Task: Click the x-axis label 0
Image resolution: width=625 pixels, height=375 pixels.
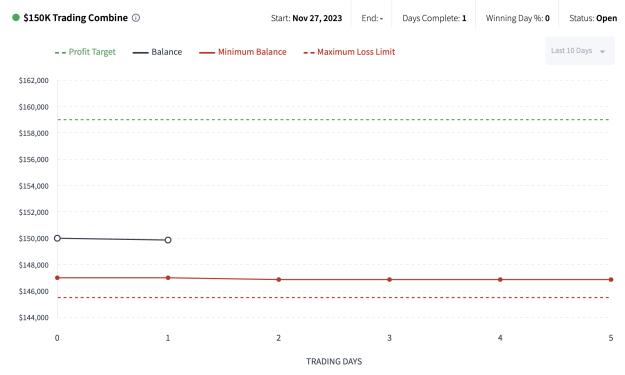Action: point(57,338)
